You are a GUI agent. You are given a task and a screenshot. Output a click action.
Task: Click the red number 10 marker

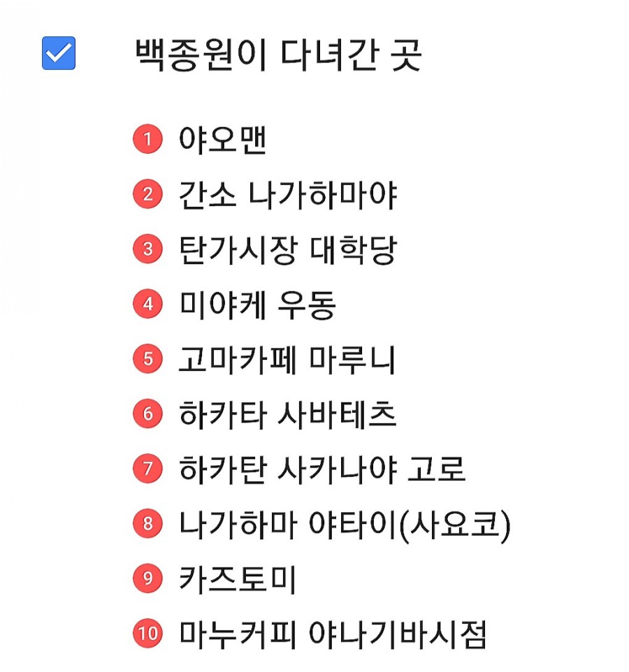click(x=147, y=633)
